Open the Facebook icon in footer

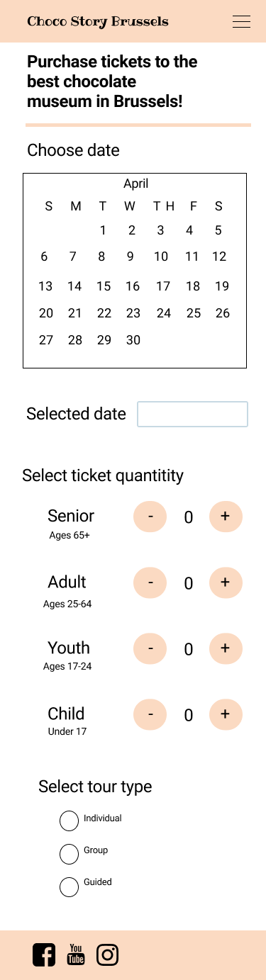click(x=44, y=954)
